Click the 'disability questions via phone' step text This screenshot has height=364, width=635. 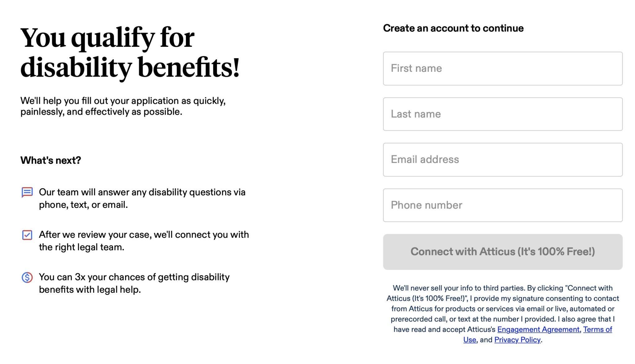click(x=142, y=198)
